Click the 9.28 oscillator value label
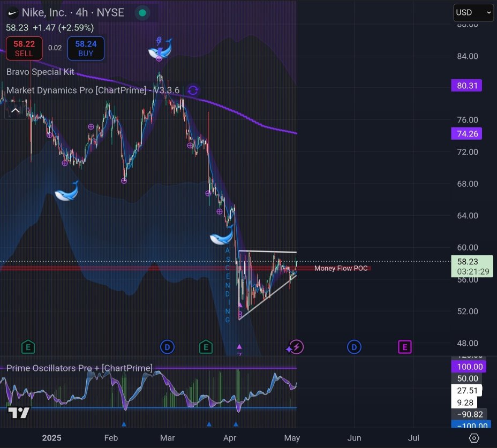This screenshot has height=448, width=497. (x=465, y=403)
